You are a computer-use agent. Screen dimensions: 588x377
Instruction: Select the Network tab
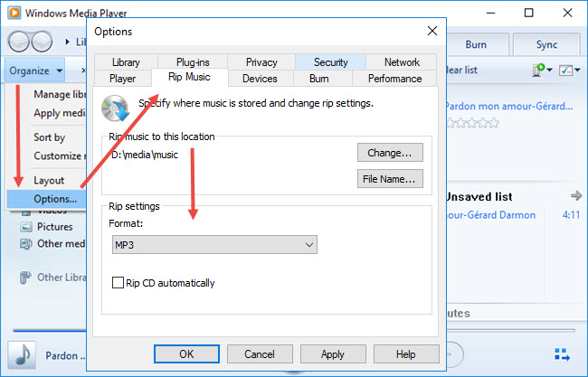(402, 62)
